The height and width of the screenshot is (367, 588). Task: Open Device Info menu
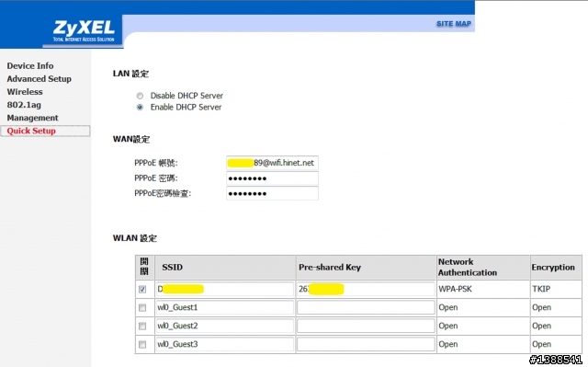tap(30, 65)
